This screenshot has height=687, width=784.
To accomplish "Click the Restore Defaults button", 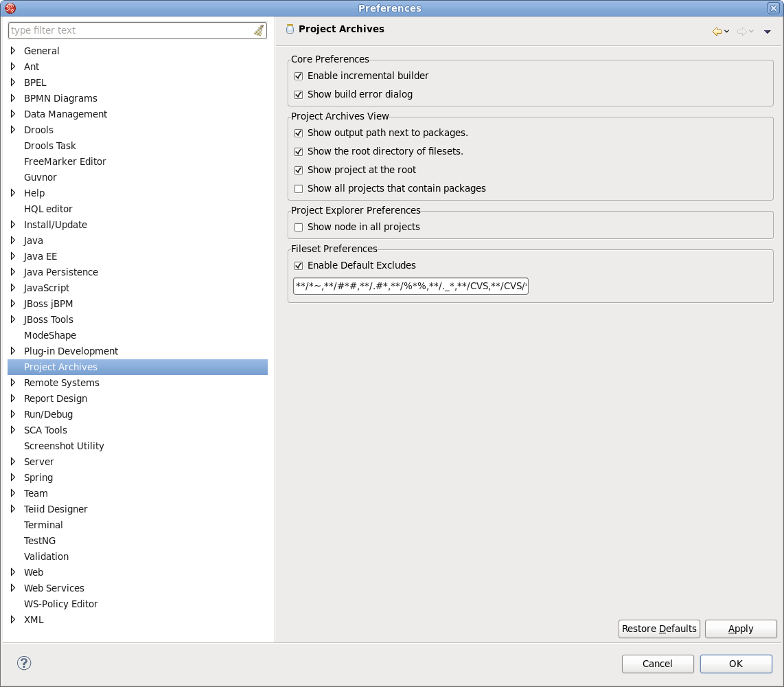I will point(658,629).
